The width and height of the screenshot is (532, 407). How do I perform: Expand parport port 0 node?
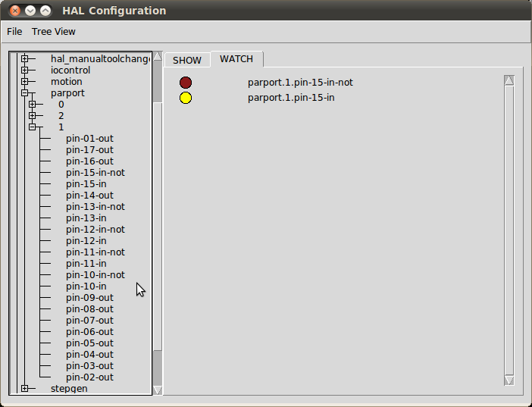click(32, 105)
